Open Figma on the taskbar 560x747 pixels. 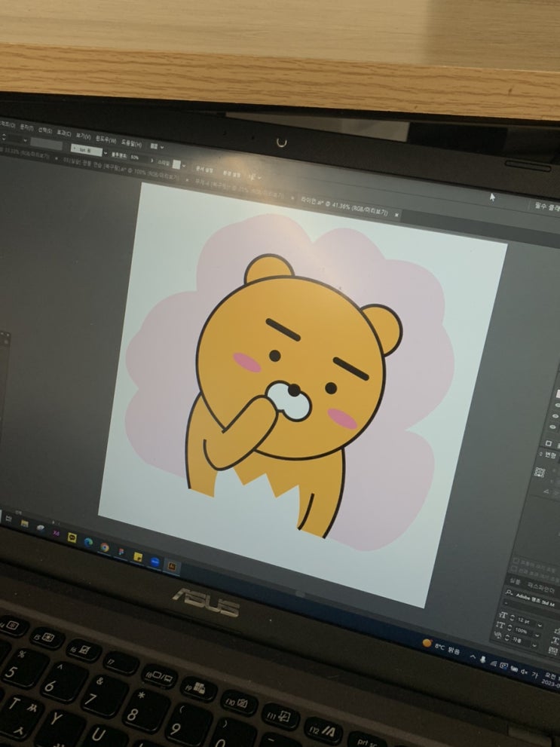pos(121,553)
